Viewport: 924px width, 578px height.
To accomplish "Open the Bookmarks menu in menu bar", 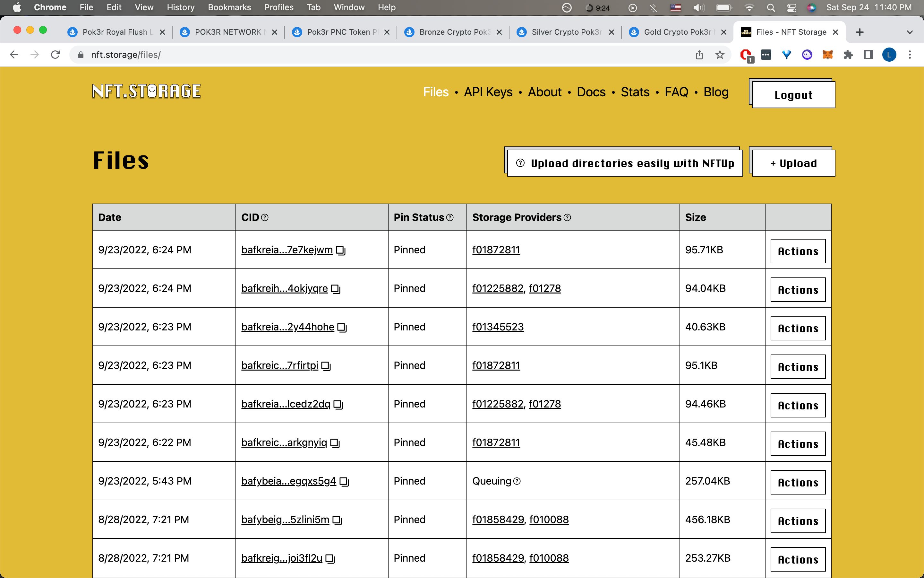I will (x=229, y=8).
